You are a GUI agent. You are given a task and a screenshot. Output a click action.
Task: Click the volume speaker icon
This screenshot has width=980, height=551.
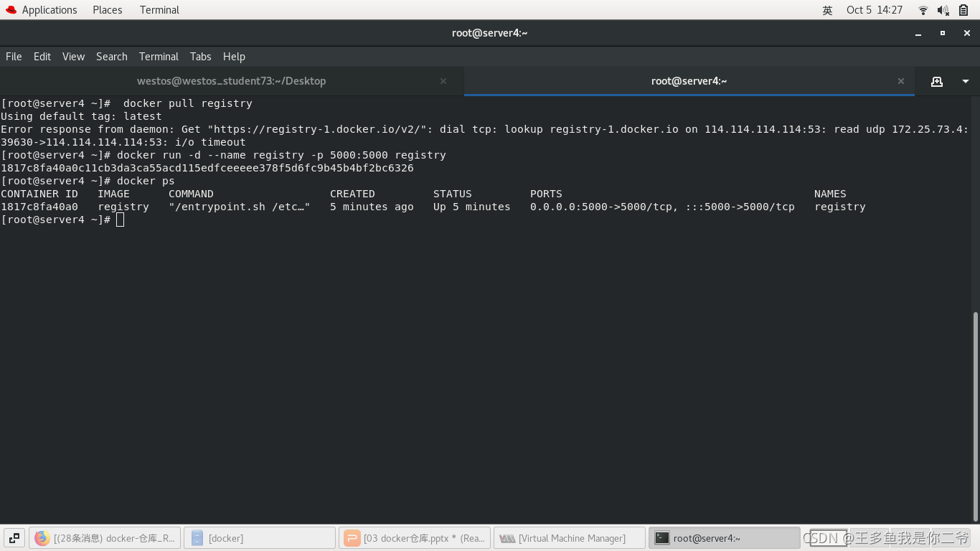click(x=943, y=10)
